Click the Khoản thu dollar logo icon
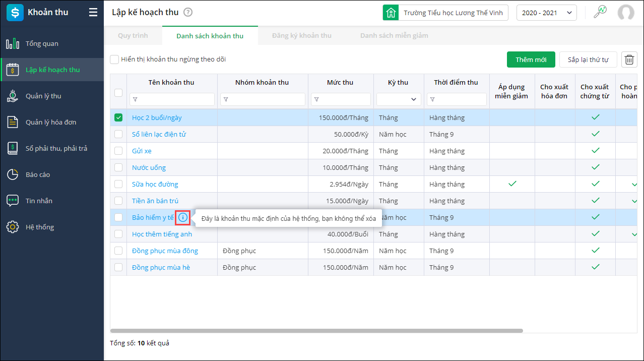The image size is (644, 361). 15,13
